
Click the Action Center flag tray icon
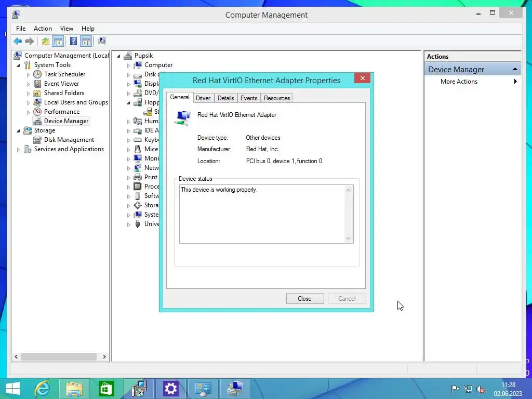click(455, 389)
